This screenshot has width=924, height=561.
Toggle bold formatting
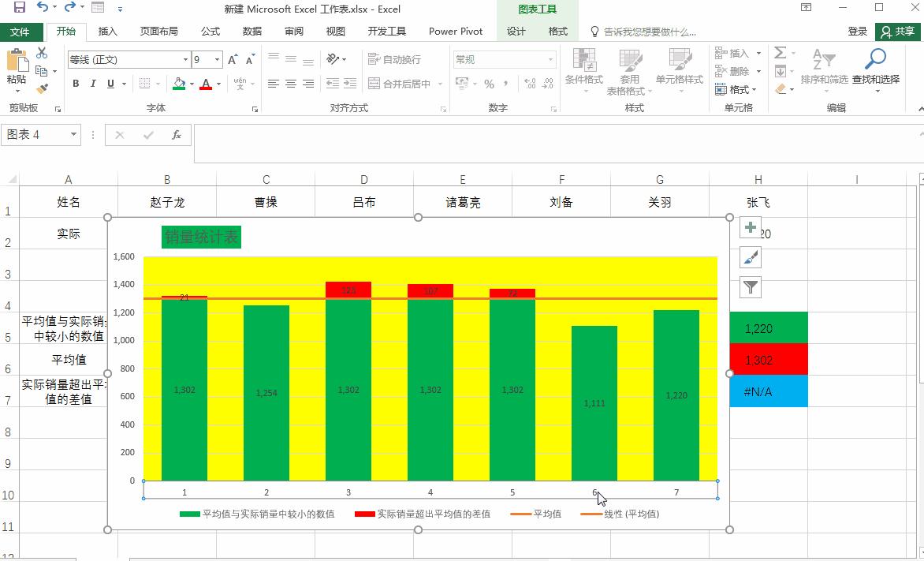coord(75,83)
